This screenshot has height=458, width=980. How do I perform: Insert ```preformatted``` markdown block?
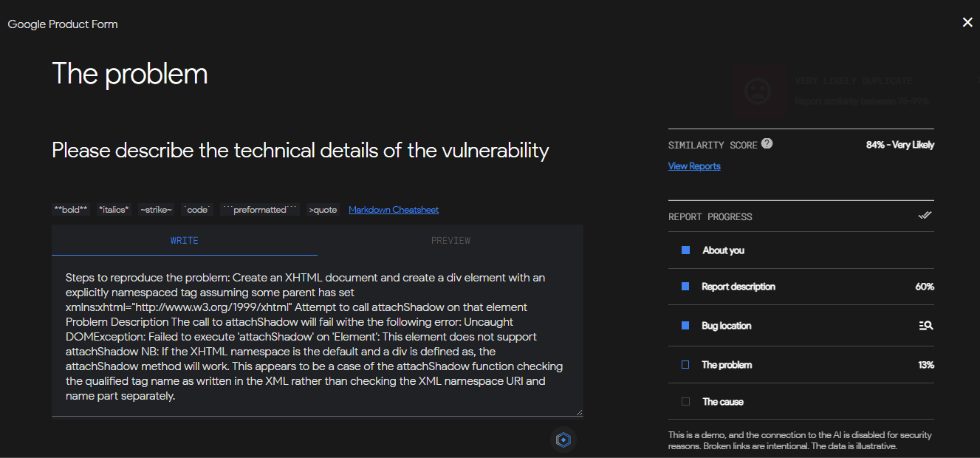(260, 210)
